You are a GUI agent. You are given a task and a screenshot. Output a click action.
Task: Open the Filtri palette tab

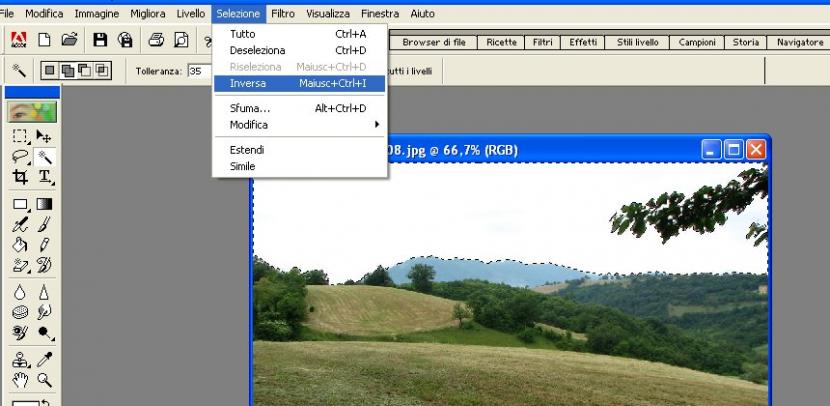(543, 42)
